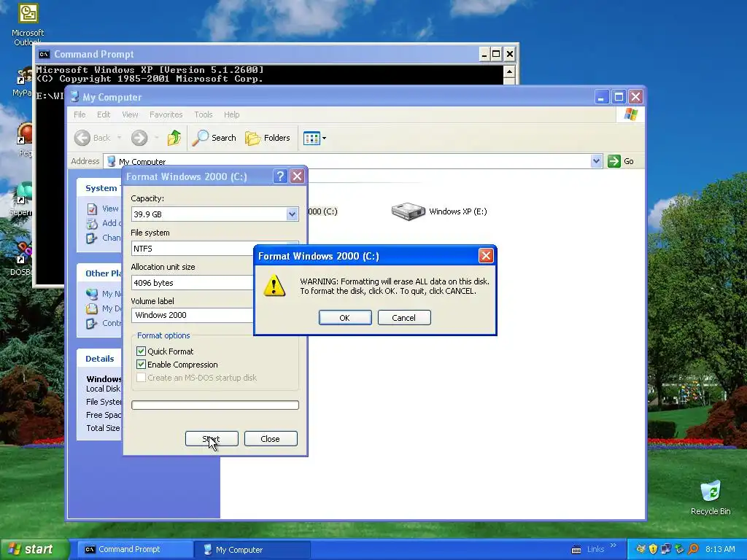The image size is (747, 560).
Task: Confirm the format warning with OK
Action: coord(345,318)
